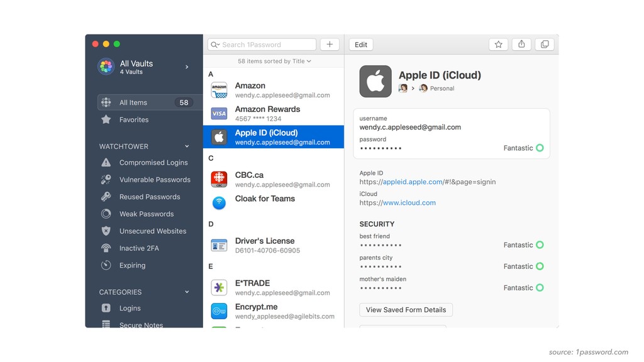The height and width of the screenshot is (362, 644).
Task: Add a new item with plus button
Action: (330, 45)
